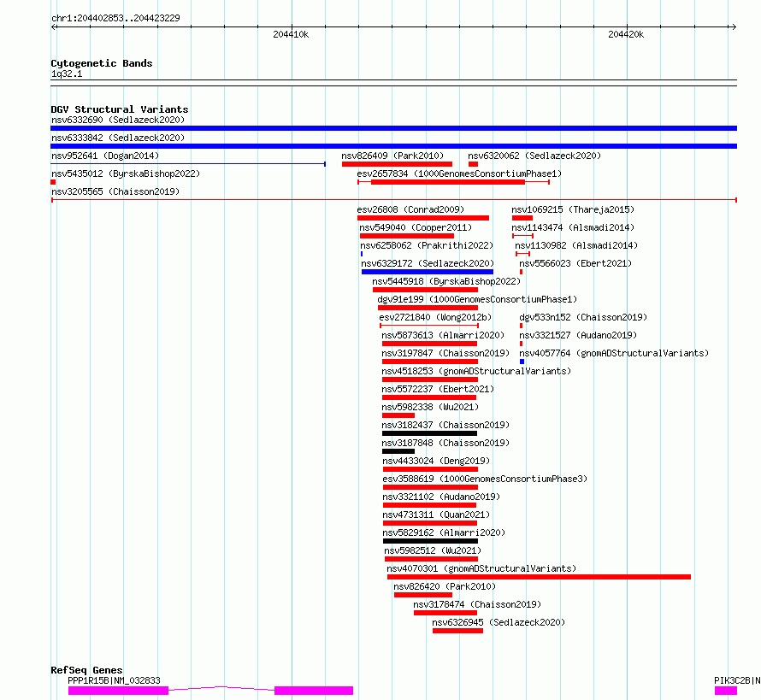Select nsv826420 (Park2010) label
This screenshot has width=761, height=700.
coord(445,586)
